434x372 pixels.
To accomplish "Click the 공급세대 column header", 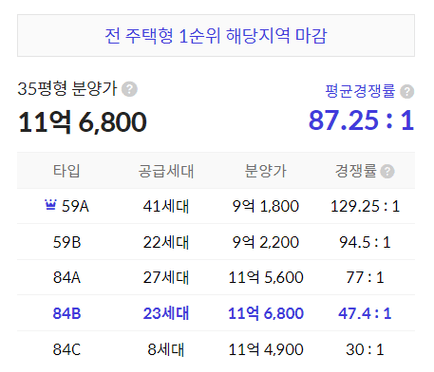I will [166, 171].
